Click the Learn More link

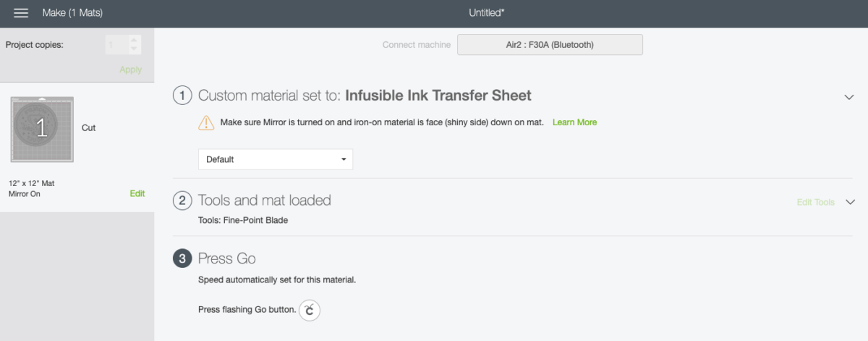[574, 122]
